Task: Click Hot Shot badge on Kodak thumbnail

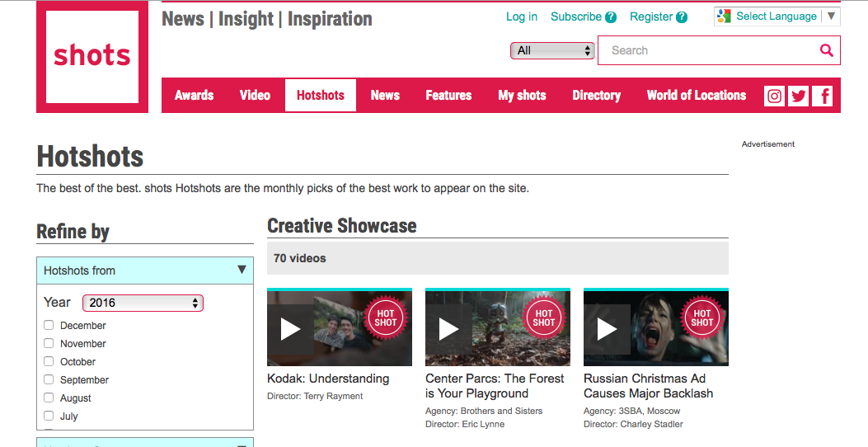Action: pos(385,318)
